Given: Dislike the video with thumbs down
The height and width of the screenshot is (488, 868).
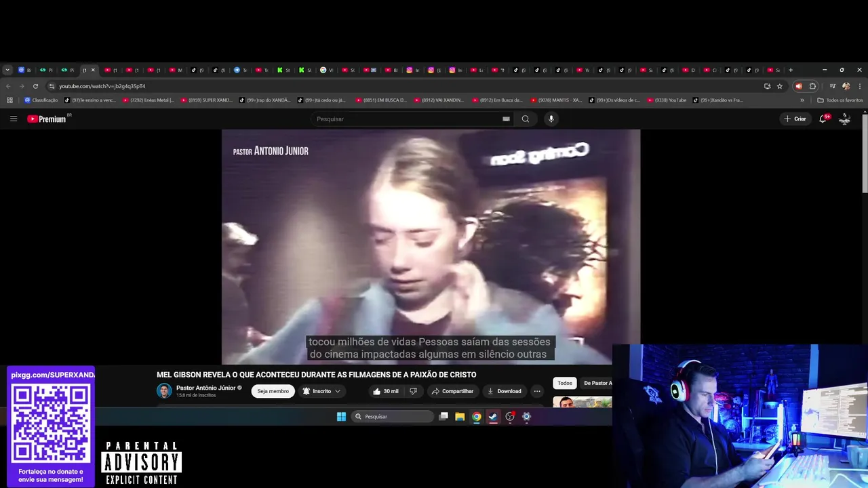Looking at the screenshot, I should [413, 391].
